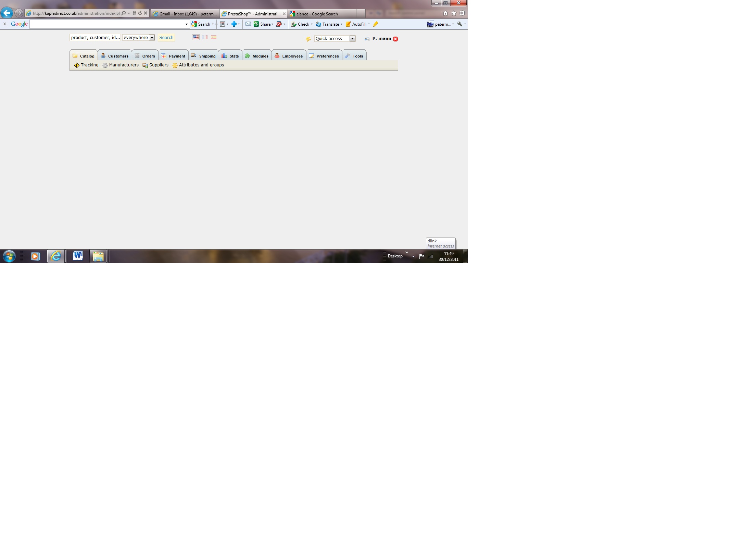Switch admin language to Spanish flag
756x534 pixels.
point(214,37)
